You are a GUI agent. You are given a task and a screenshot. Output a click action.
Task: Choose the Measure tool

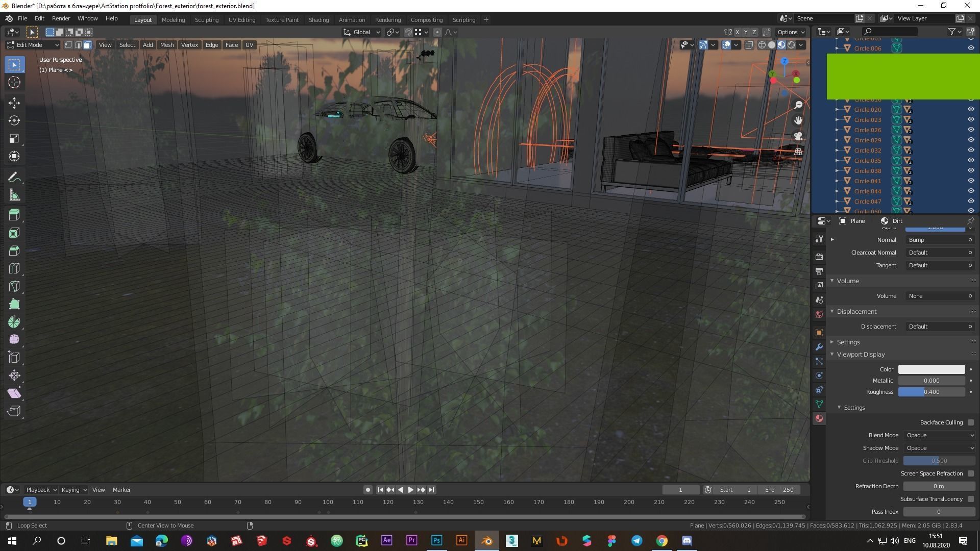click(x=14, y=195)
